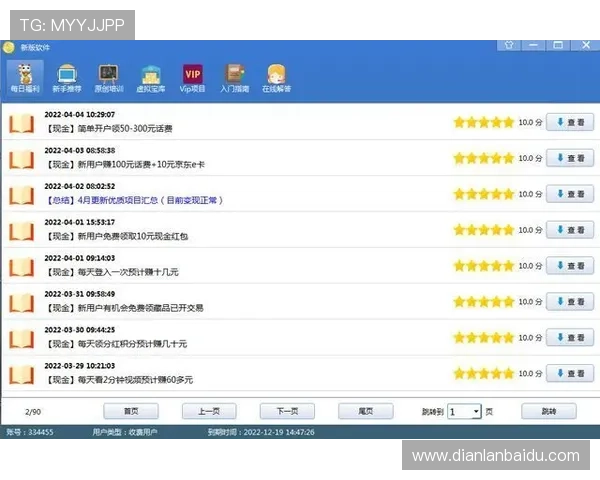The image size is (600, 480).
Task: Open the 新手推荐 computer icon
Action: click(x=67, y=78)
